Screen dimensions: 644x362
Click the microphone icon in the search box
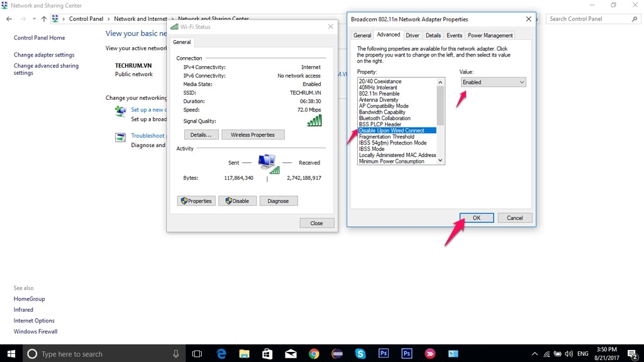coord(175,354)
